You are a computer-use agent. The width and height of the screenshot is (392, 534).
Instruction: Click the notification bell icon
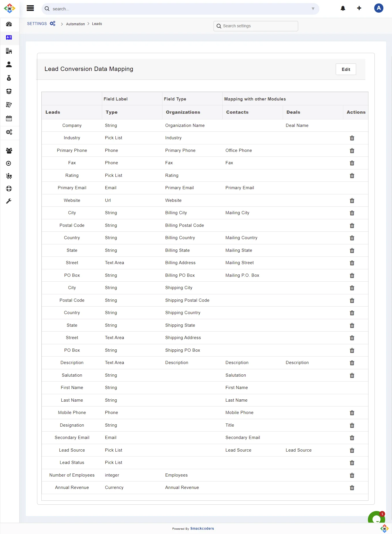pos(343,8)
